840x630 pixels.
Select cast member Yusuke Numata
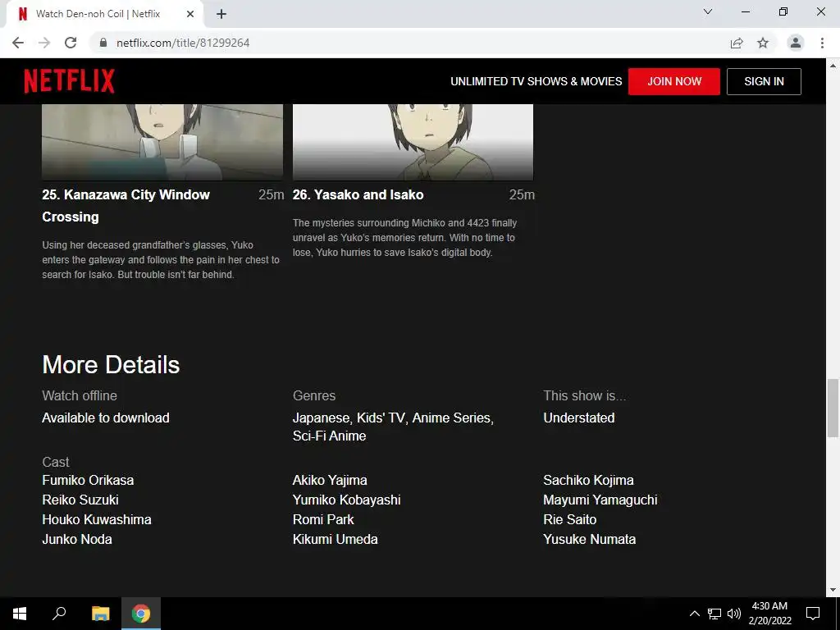tap(589, 540)
